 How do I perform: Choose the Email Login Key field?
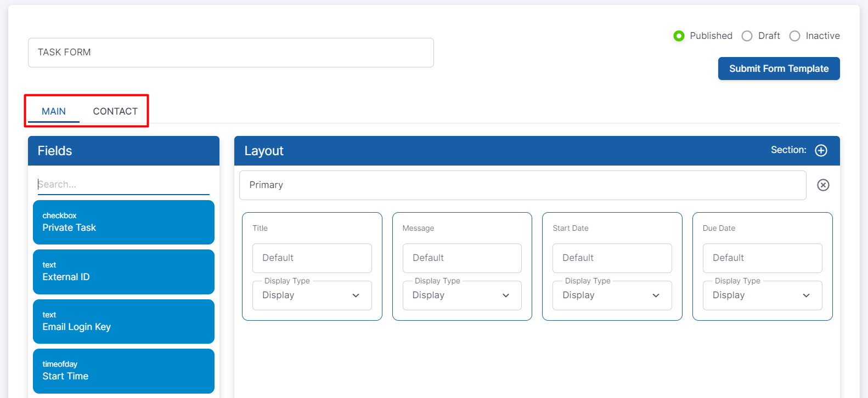(123, 321)
